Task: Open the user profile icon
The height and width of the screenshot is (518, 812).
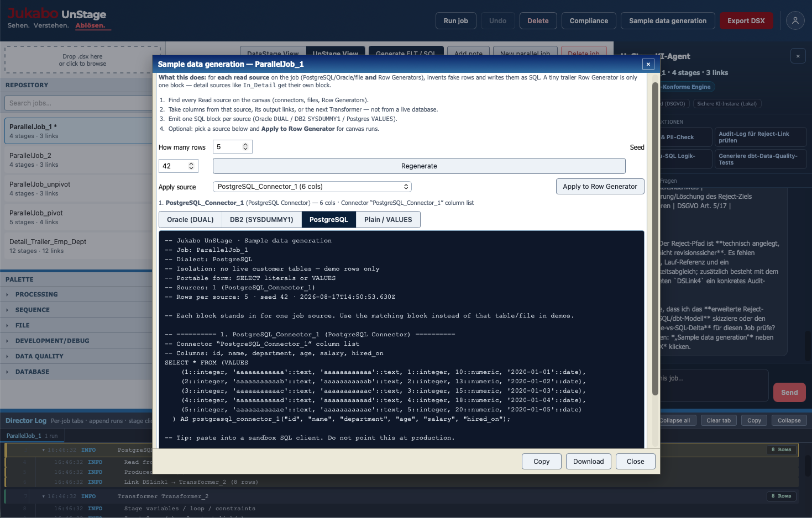Action: [x=795, y=20]
